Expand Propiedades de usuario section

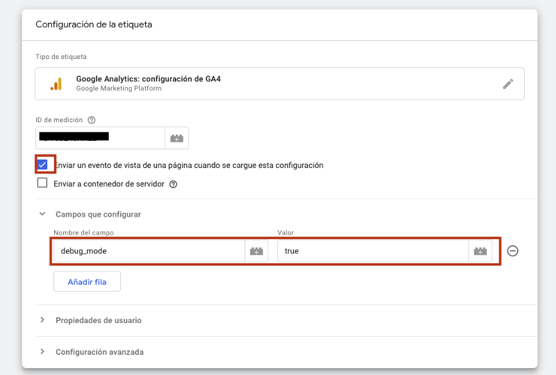tap(42, 320)
